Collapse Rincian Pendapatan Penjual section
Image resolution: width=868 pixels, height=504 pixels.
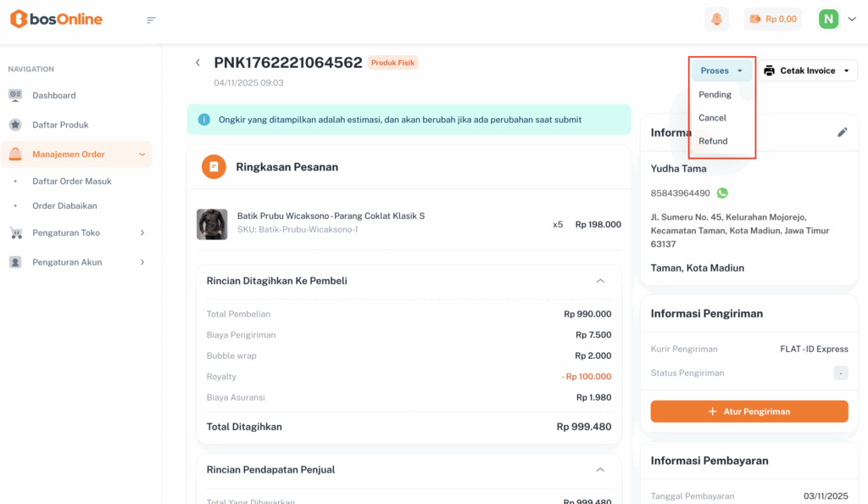coord(600,469)
